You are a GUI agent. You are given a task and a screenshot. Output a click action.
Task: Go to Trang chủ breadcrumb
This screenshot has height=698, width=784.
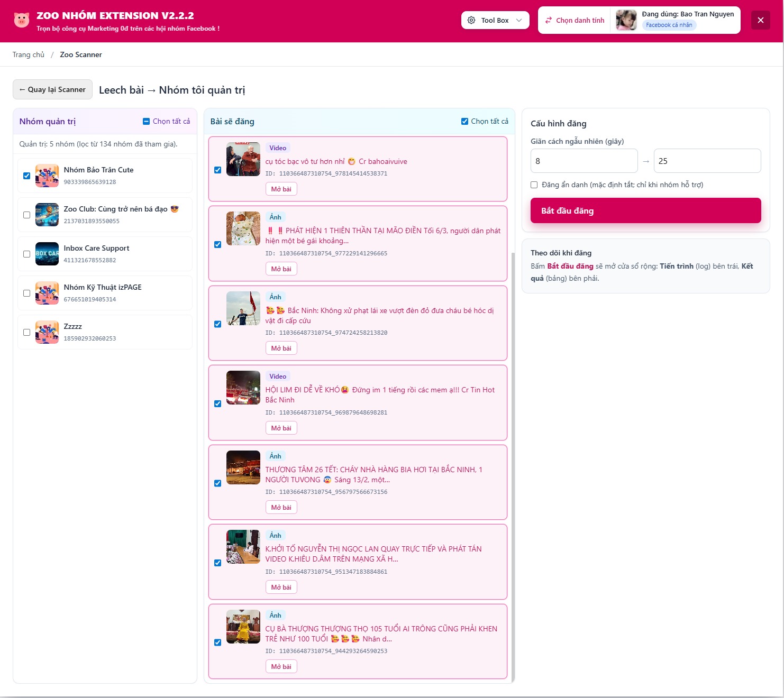click(29, 54)
